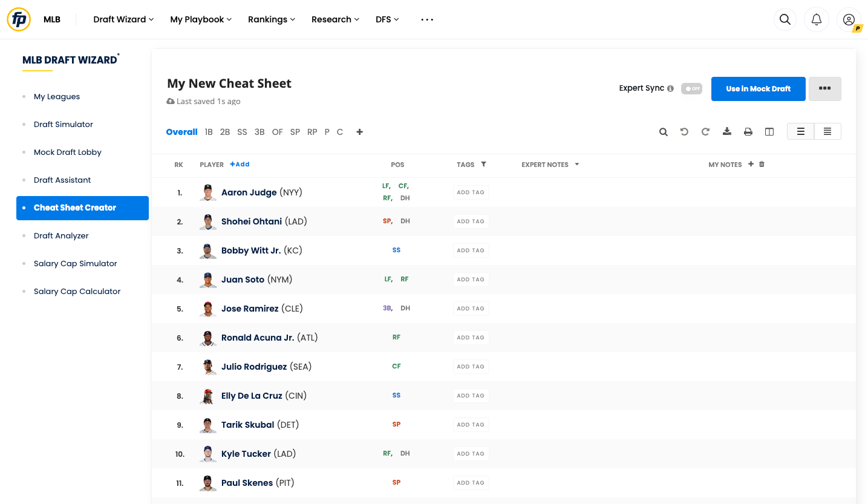Redo the last cheat sheet change
This screenshot has height=504, width=868.
705,131
